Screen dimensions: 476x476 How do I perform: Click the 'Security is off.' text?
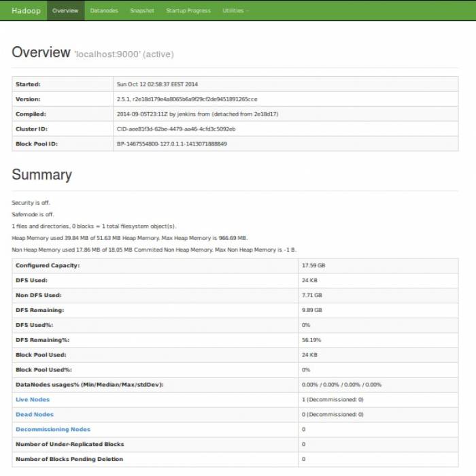31,203
